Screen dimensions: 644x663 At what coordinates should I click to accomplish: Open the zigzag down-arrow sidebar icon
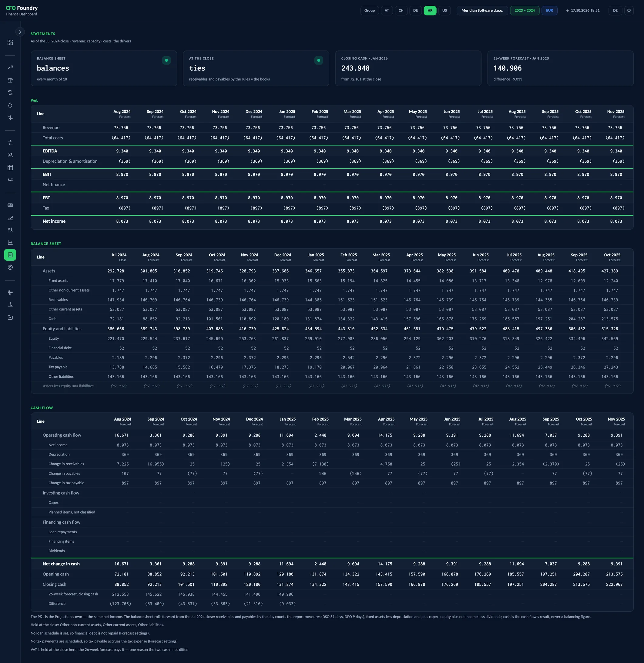10,180
